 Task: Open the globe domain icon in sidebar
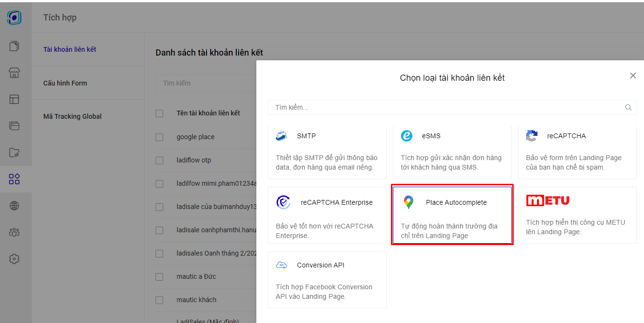click(x=14, y=206)
